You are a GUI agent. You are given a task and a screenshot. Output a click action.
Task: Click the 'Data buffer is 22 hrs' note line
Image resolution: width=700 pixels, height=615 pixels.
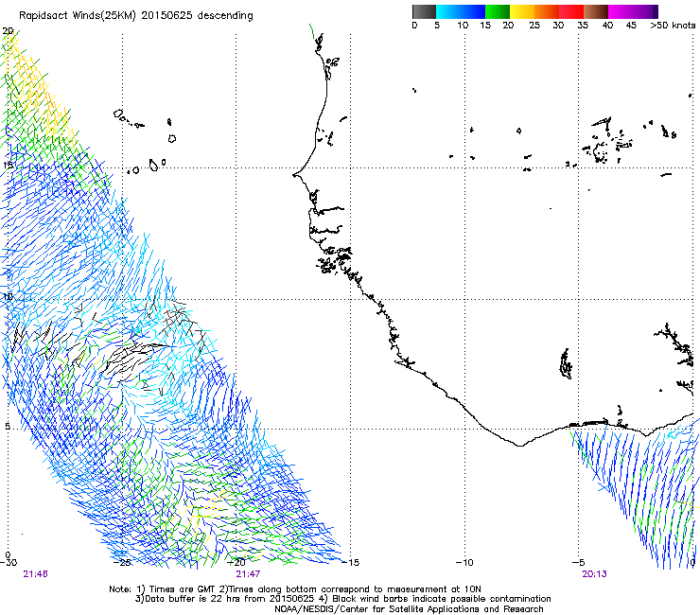coord(342,599)
